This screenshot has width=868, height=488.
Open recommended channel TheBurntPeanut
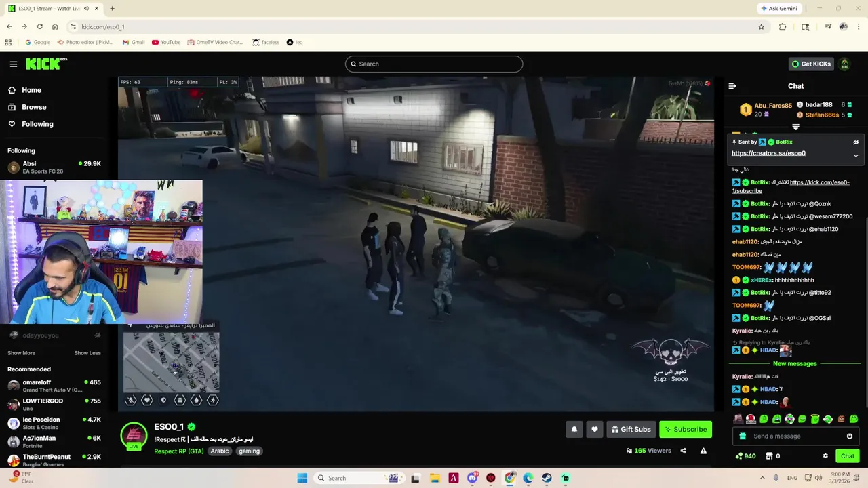point(54,460)
